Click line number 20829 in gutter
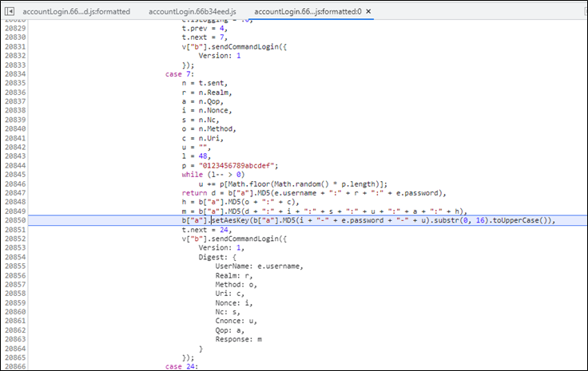This screenshot has height=371, width=588. (x=15, y=29)
